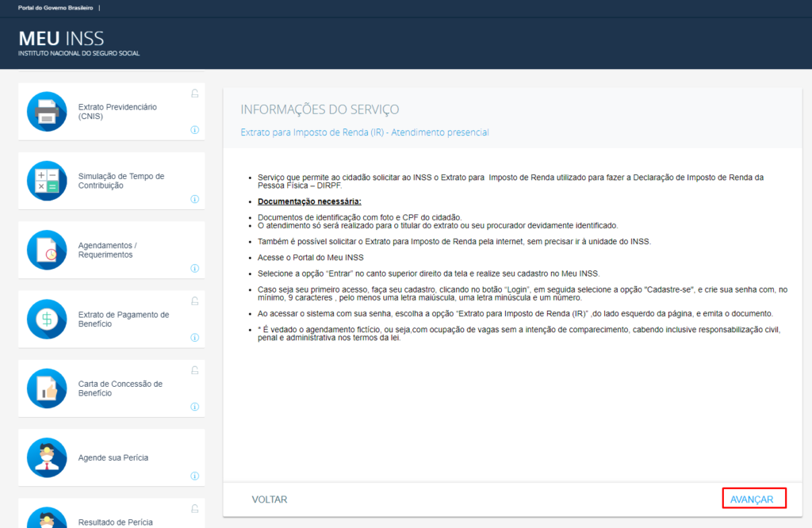The height and width of the screenshot is (528, 812).
Task: Show info for Carta de Concessão de Benefício
Action: tap(195, 407)
